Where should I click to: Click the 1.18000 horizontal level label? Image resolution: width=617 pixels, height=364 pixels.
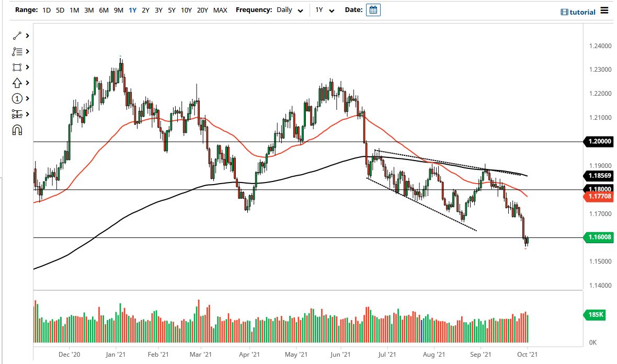[600, 189]
